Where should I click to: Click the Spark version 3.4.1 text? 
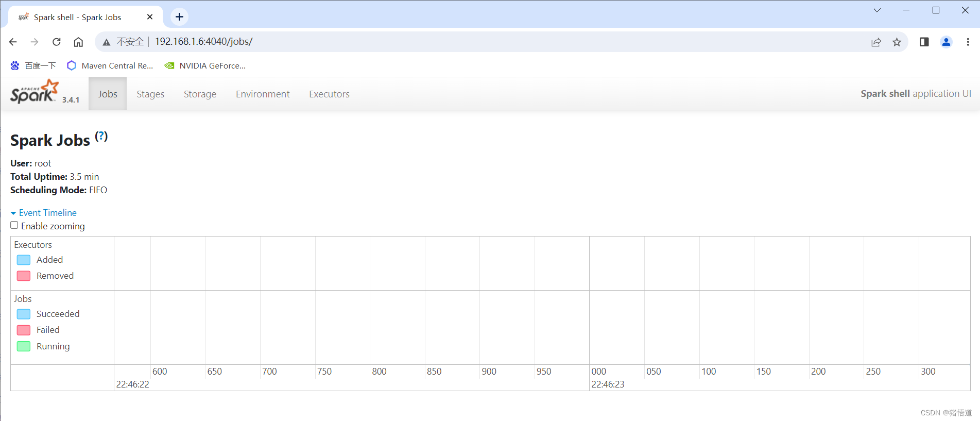coord(71,100)
